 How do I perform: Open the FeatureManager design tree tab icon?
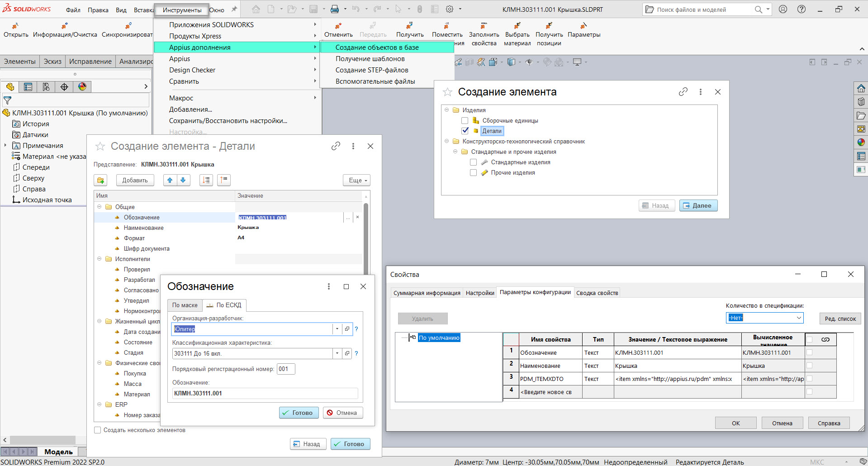(10, 87)
